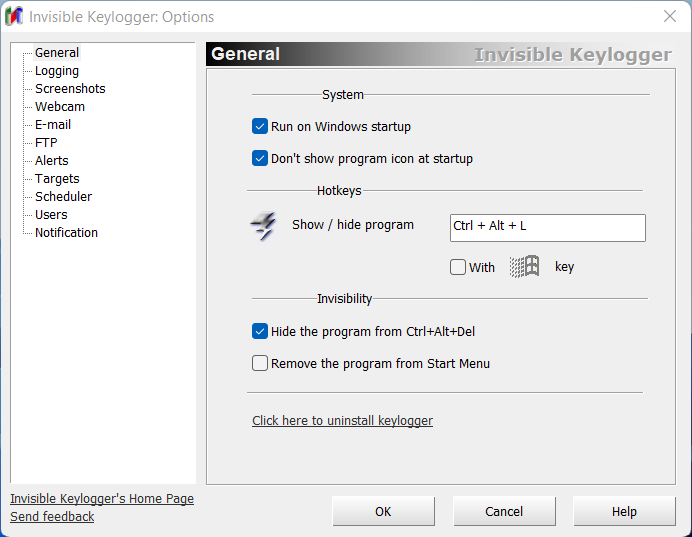The image size is (692, 537).
Task: Click the lightning hotkey icon
Action: coord(263,225)
